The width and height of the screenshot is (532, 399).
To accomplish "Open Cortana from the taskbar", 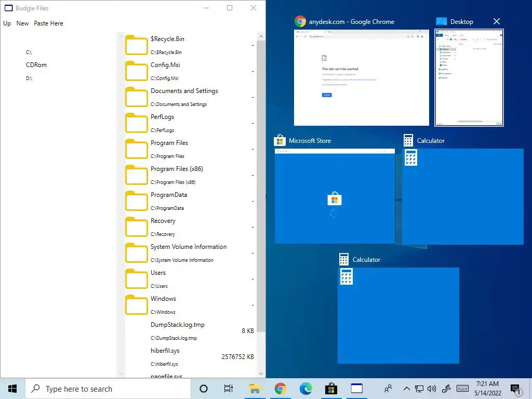I will coord(204,389).
